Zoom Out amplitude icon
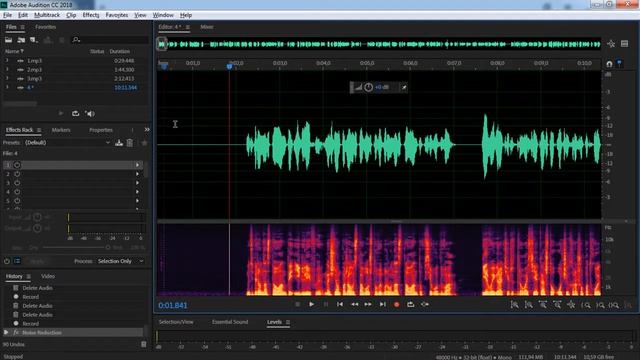Screen dimensions: 640x360 point(529,304)
